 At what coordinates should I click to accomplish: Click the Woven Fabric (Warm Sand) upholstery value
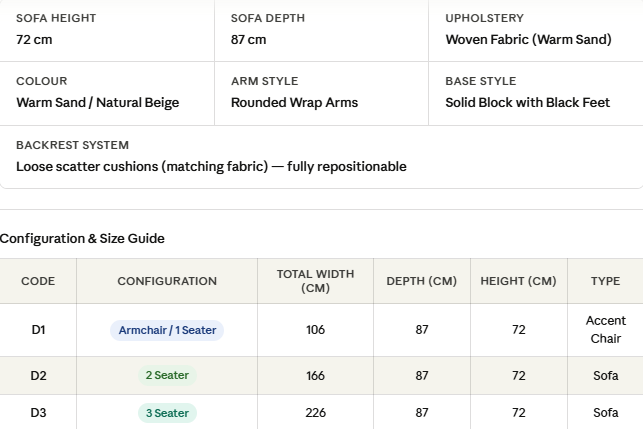(528, 40)
